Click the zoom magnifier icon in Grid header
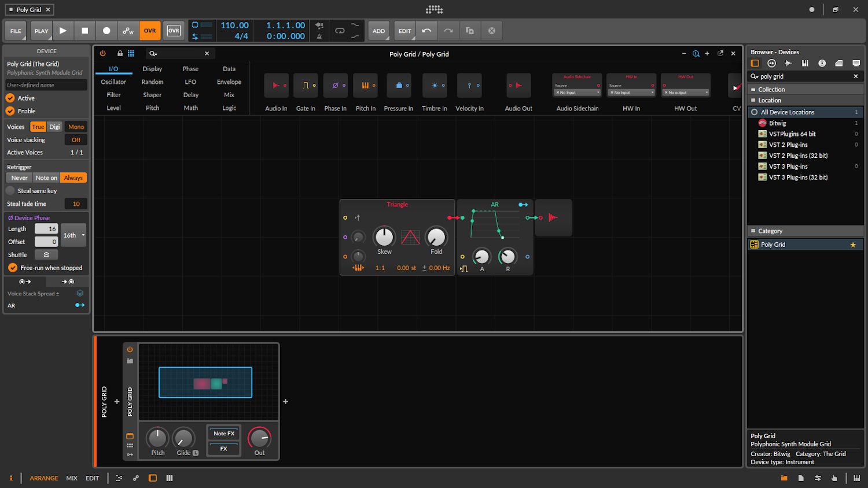The height and width of the screenshot is (488, 868). click(x=696, y=53)
